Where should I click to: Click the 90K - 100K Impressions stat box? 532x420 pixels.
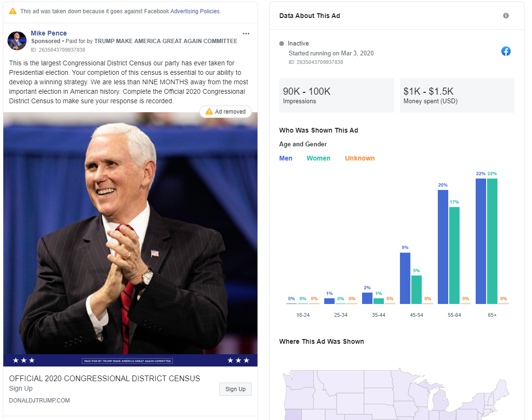(337, 95)
